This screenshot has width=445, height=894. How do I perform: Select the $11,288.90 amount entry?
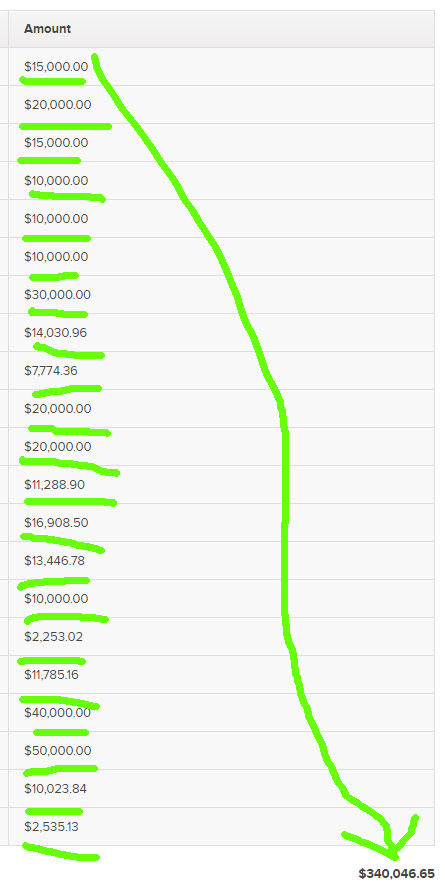click(55, 485)
